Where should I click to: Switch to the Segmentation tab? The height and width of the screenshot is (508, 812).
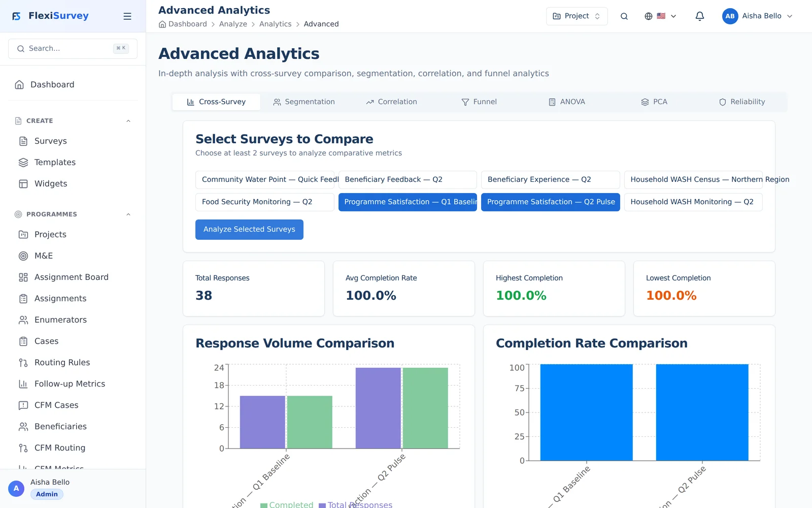304,102
